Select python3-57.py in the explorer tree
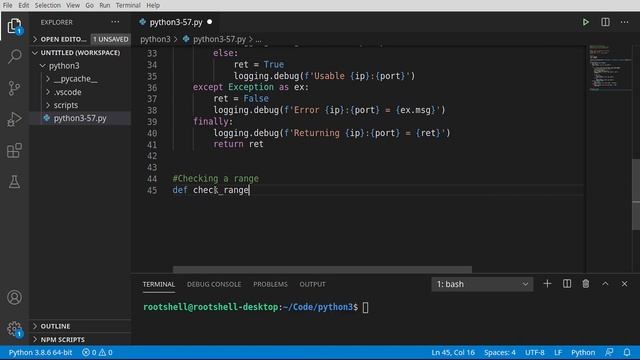The width and height of the screenshot is (640, 360). click(80, 118)
